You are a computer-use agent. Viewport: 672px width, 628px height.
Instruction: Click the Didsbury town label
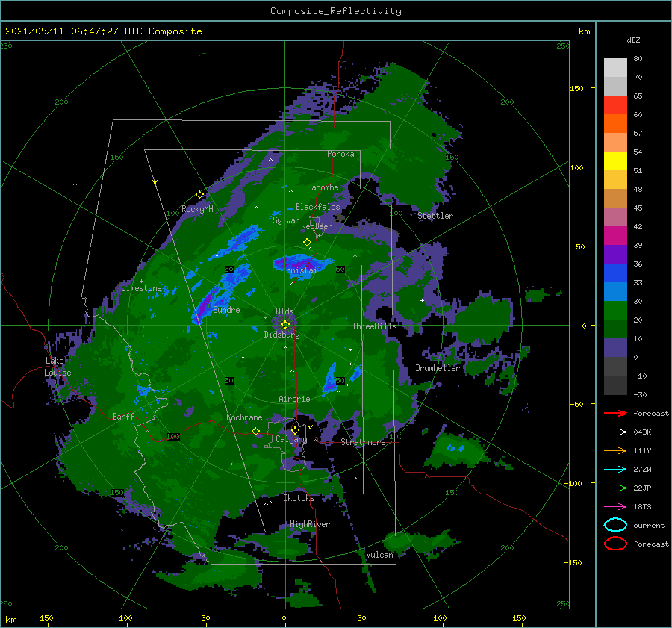(x=281, y=335)
